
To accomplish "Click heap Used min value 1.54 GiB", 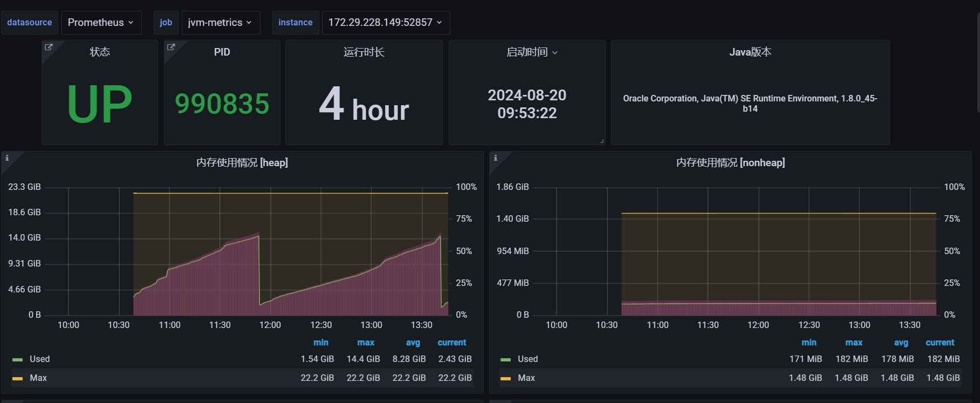I will tap(318, 359).
